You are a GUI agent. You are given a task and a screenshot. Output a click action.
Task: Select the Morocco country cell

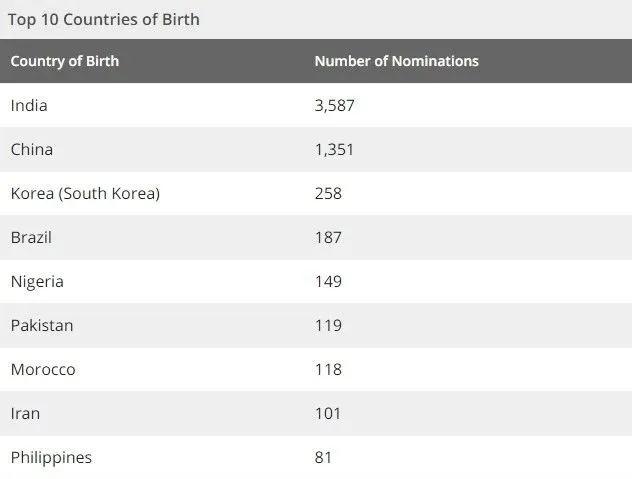click(43, 370)
